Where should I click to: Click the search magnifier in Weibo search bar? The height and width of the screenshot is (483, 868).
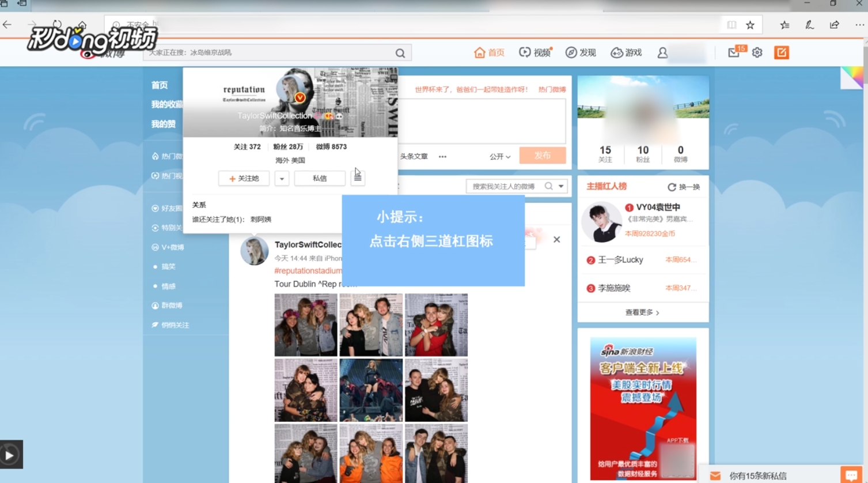pyautogui.click(x=400, y=53)
